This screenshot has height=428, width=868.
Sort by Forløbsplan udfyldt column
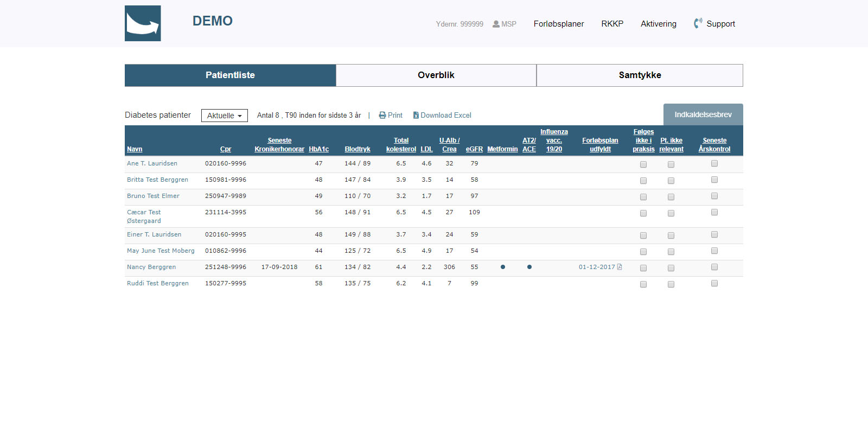coord(600,145)
